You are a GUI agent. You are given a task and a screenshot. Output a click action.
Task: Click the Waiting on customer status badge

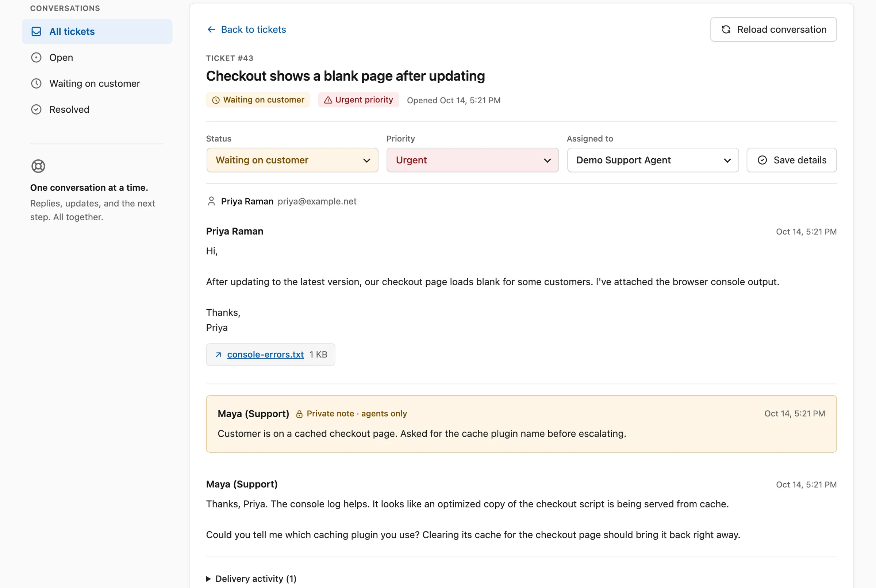tap(258, 100)
